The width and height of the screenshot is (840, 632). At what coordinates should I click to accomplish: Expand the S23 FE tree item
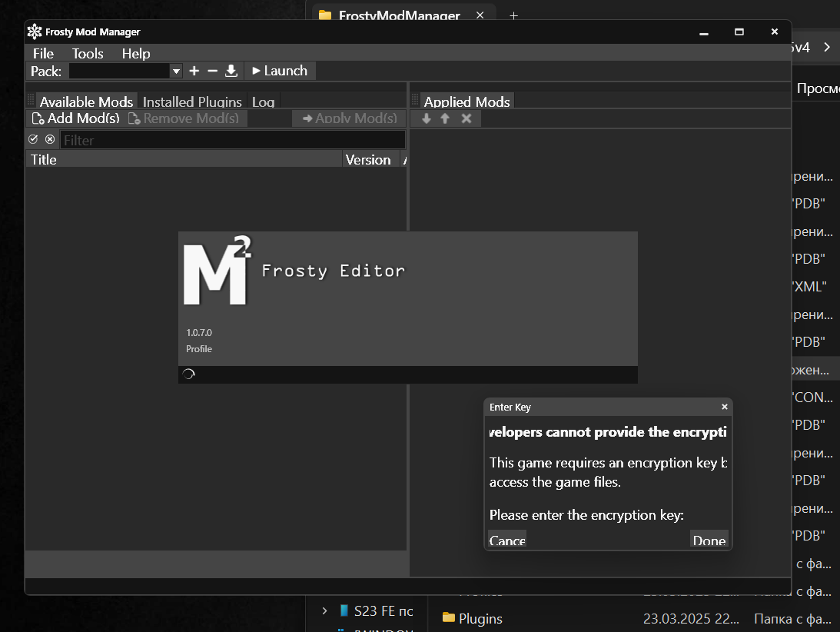pyautogui.click(x=325, y=611)
